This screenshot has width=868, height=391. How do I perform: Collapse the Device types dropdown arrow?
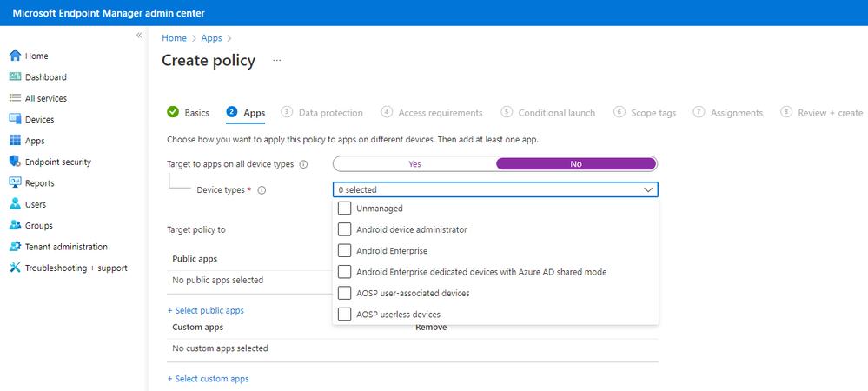[x=648, y=190]
